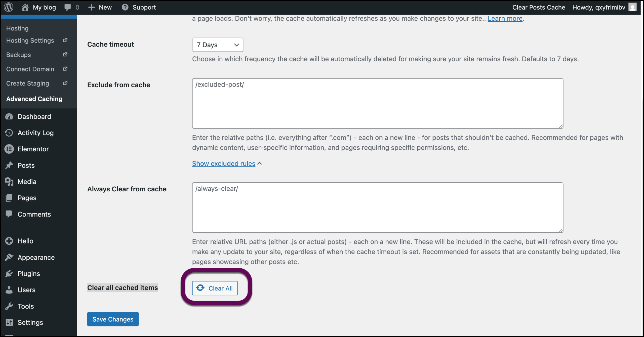Open the New content menu

pos(100,7)
